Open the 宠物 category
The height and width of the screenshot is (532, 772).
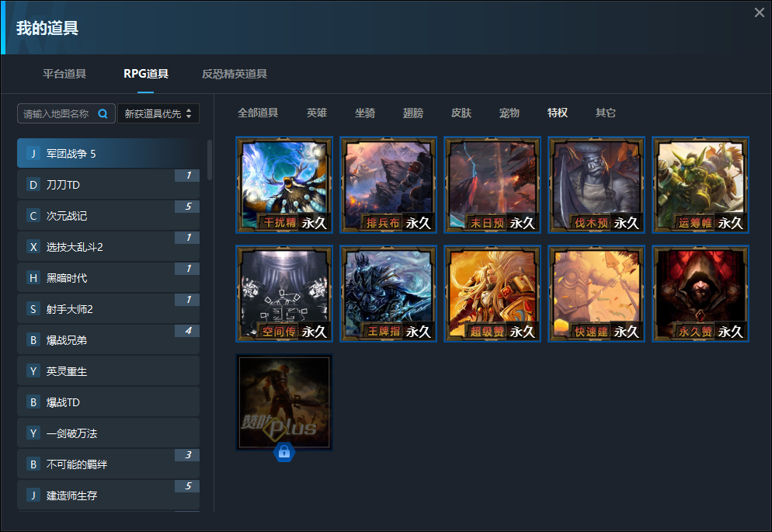509,113
